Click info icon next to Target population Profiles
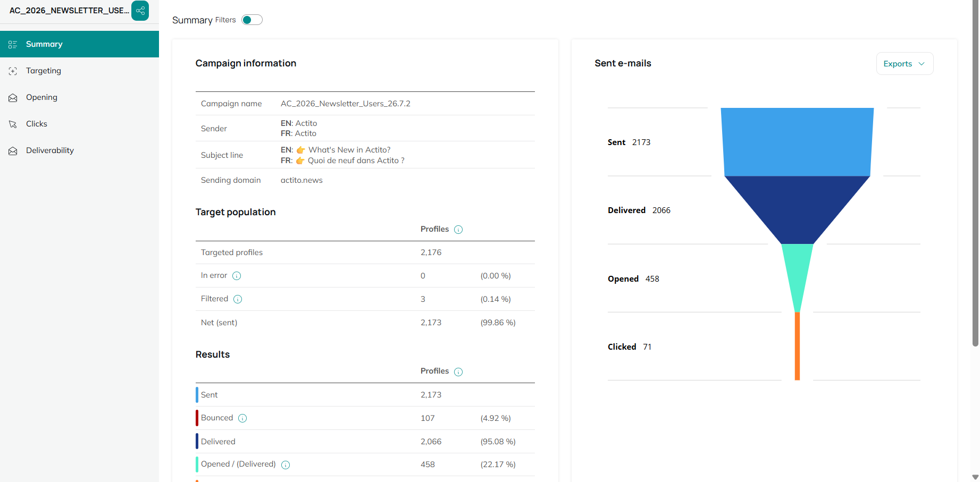Viewport: 980px width, 482px height. [x=458, y=230]
